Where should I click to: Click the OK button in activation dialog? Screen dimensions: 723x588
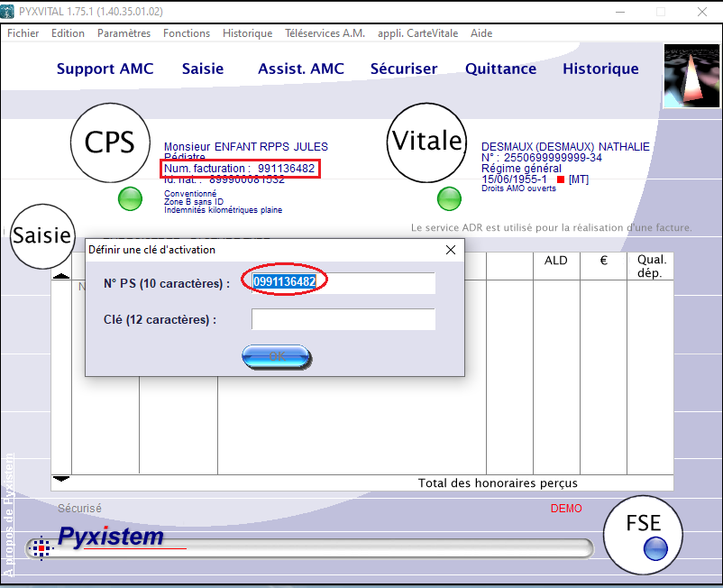(277, 356)
